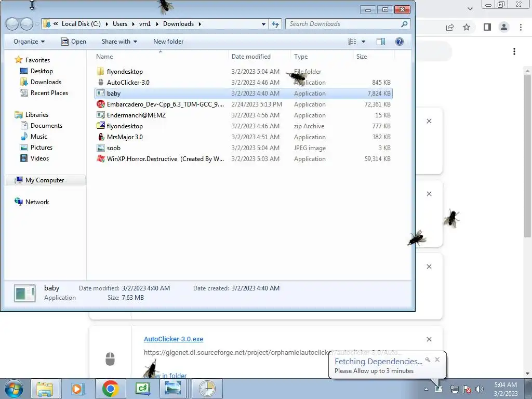Image resolution: width=532 pixels, height=399 pixels.
Task: Open the picture viewer taskbar icon
Action: point(173,389)
